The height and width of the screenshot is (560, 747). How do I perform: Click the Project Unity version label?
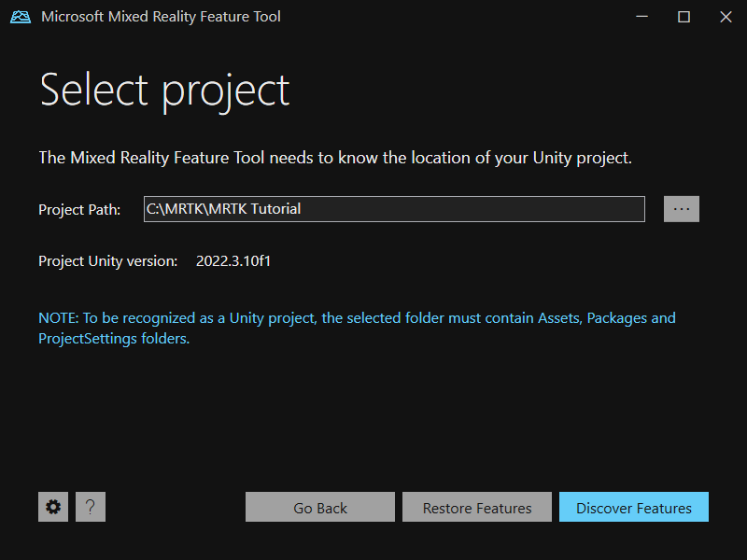107,261
